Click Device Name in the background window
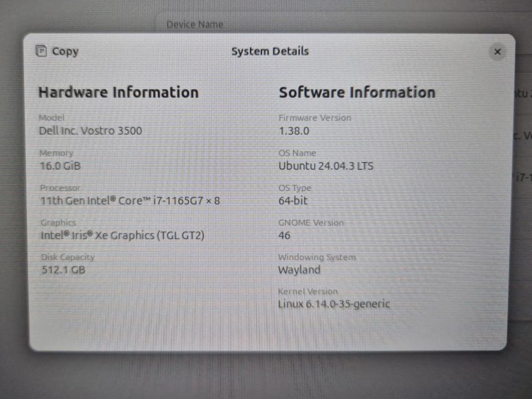This screenshot has height=399, width=532. 195,24
